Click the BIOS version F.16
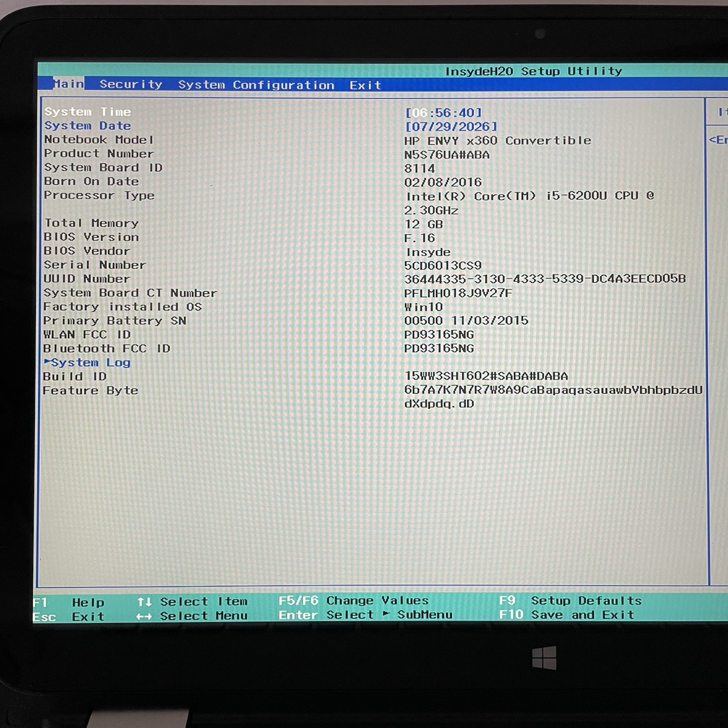 [420, 238]
